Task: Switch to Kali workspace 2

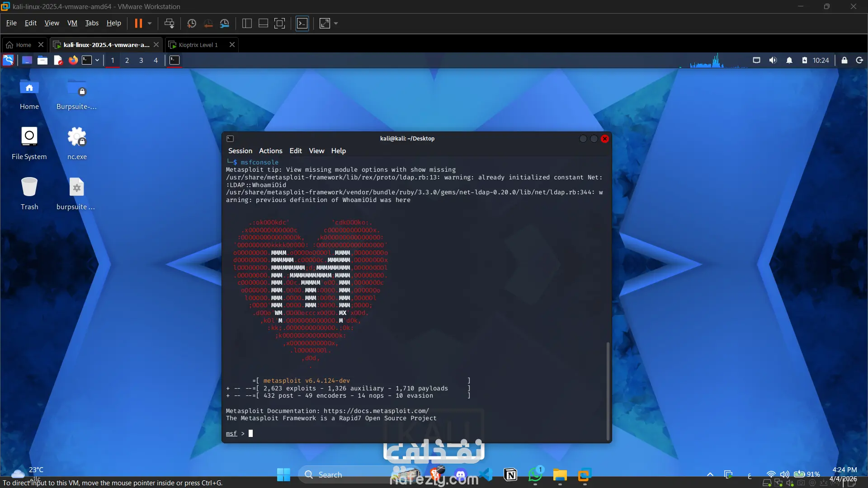Action: point(127,61)
